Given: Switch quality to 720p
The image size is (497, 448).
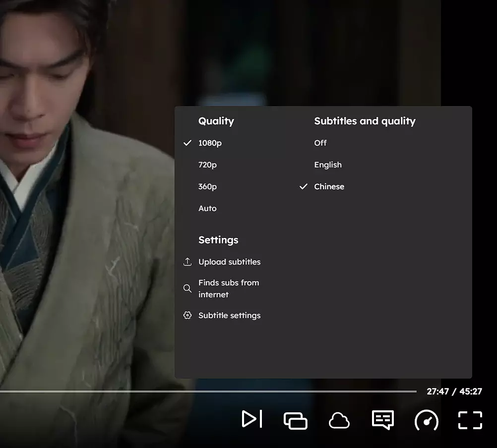Looking at the screenshot, I should pos(207,165).
